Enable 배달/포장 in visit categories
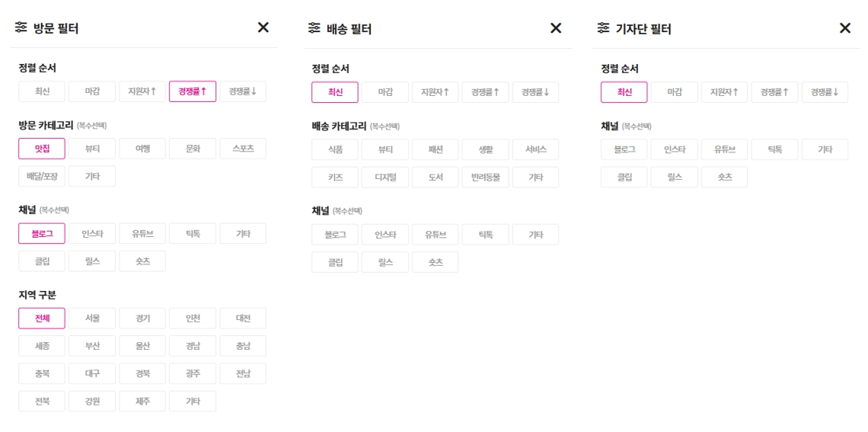The height and width of the screenshot is (432, 868). 42,177
